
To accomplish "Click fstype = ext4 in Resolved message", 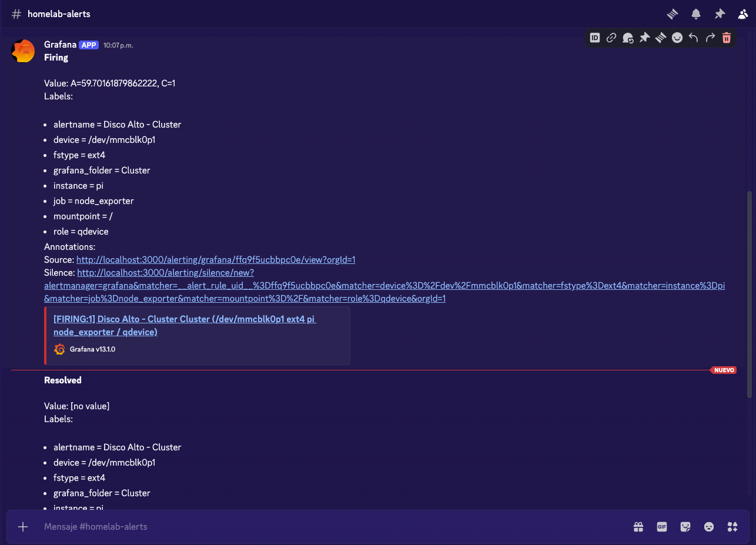I will [x=79, y=478].
